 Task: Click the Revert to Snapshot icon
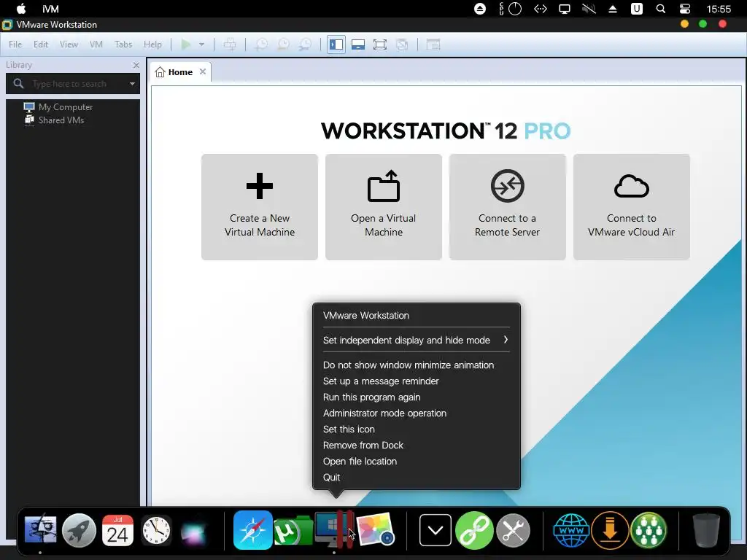284,44
